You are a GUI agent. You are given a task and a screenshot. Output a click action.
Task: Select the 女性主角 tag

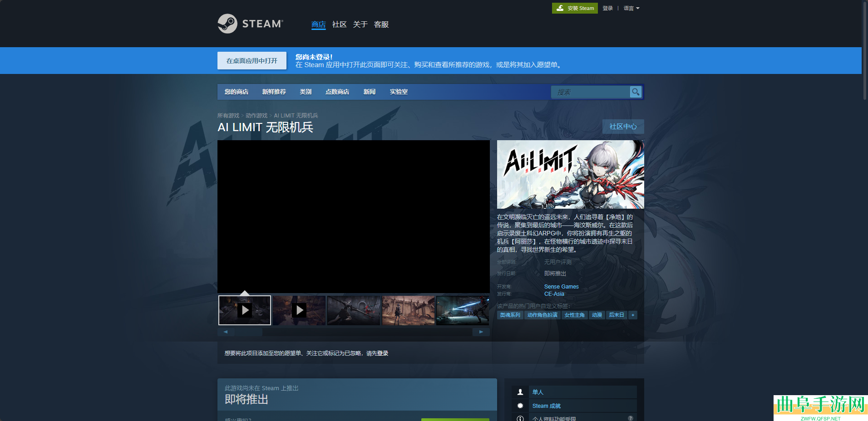575,315
